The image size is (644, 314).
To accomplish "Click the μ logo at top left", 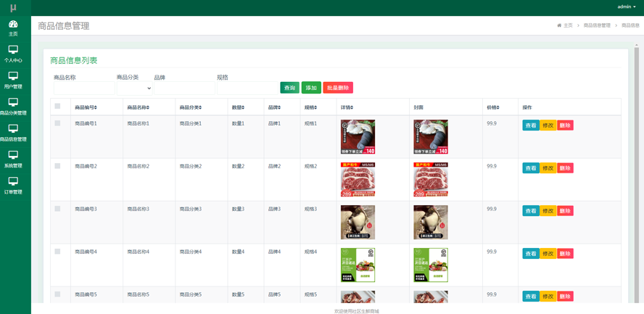I will pyautogui.click(x=13, y=7).
